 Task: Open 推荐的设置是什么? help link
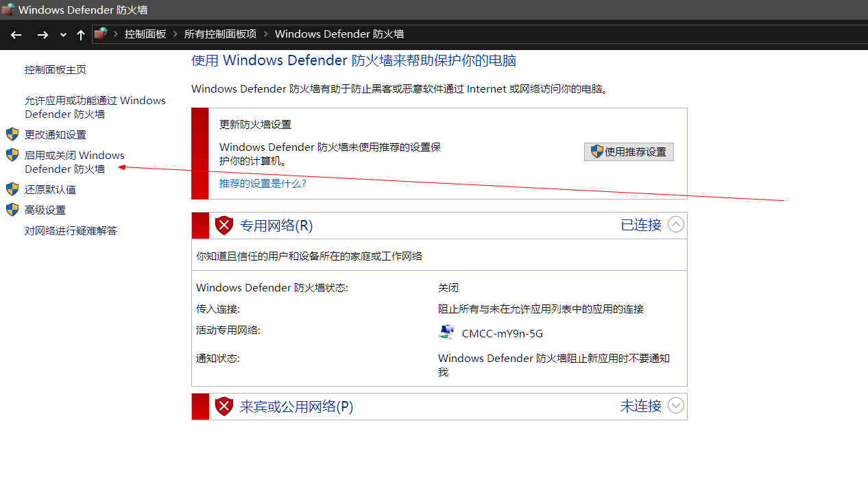263,184
